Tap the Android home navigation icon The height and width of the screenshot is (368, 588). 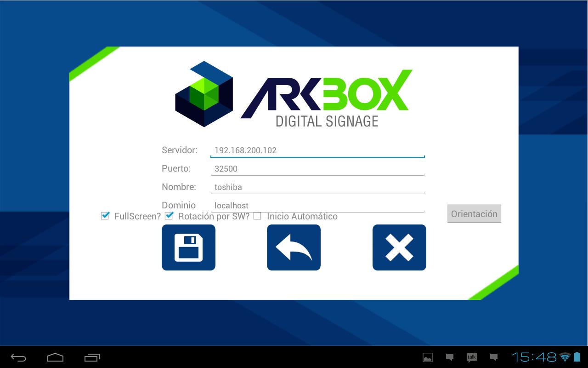pyautogui.click(x=55, y=357)
